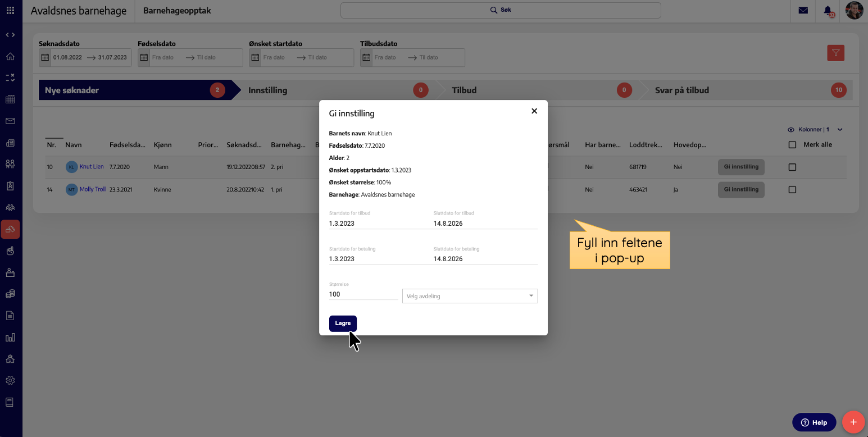
Task: Click the Help button
Action: click(x=814, y=422)
